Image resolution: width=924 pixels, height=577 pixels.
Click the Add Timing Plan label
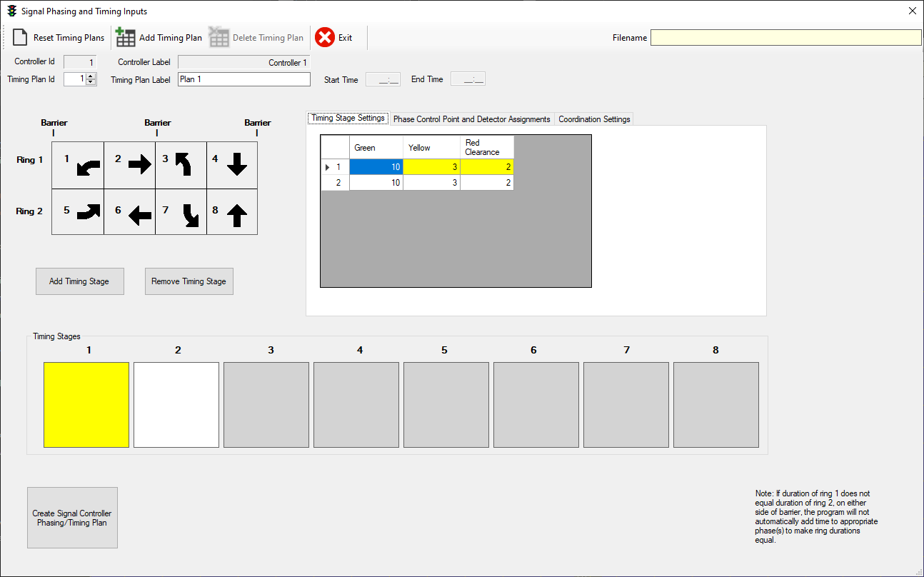point(171,38)
